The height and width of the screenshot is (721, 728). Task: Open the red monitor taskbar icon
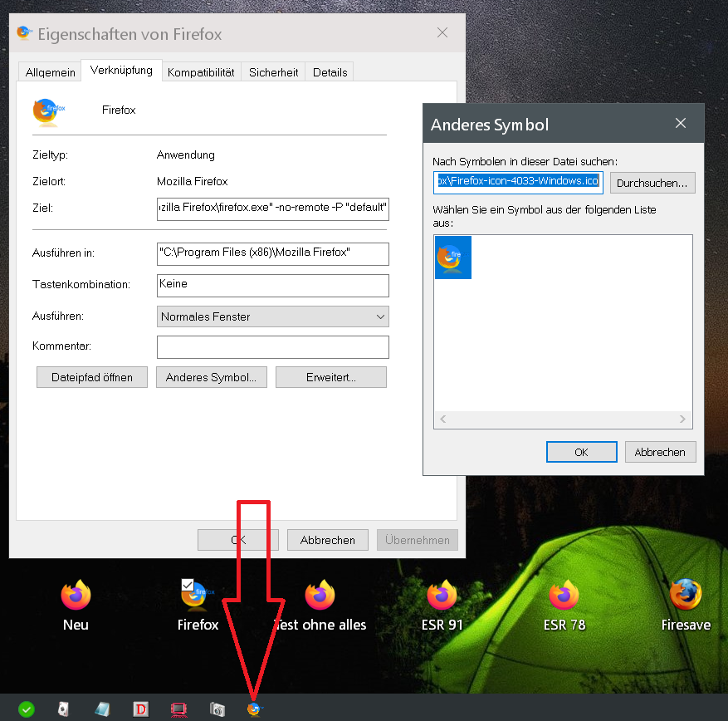178,709
